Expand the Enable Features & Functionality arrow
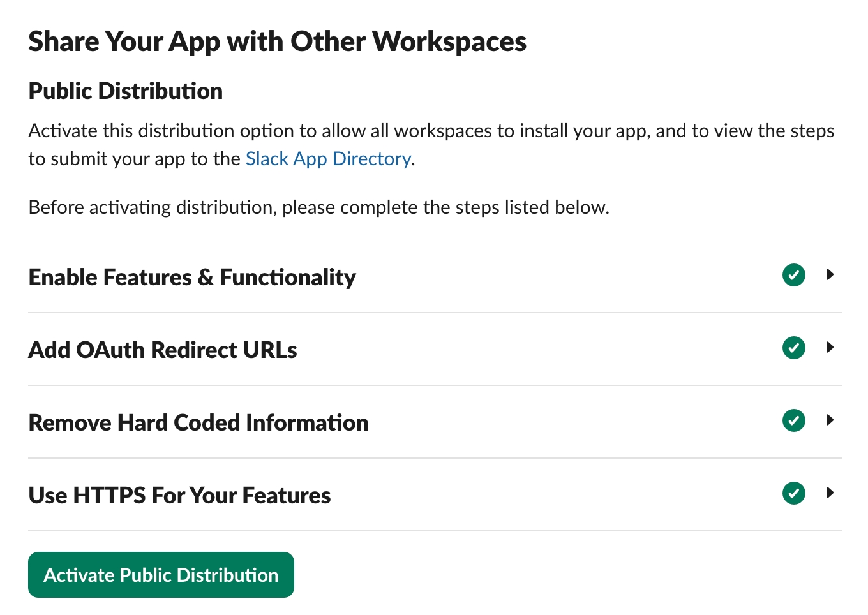Viewport: 868px width, 615px height. tap(830, 275)
